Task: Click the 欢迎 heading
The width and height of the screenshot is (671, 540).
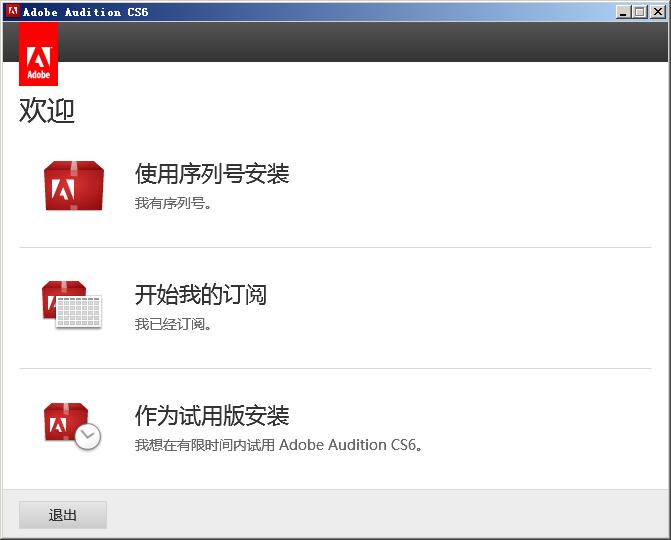Action: 47,110
